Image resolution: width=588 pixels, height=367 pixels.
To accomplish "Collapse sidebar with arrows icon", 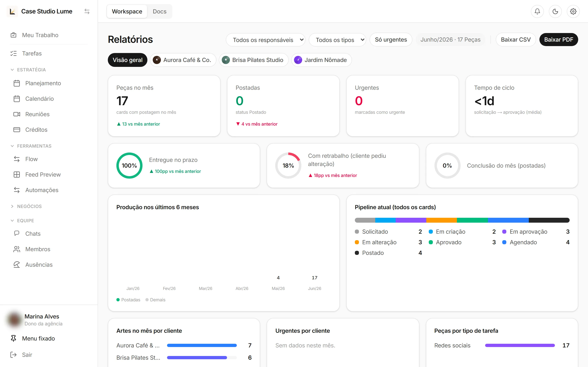I will coord(87,11).
